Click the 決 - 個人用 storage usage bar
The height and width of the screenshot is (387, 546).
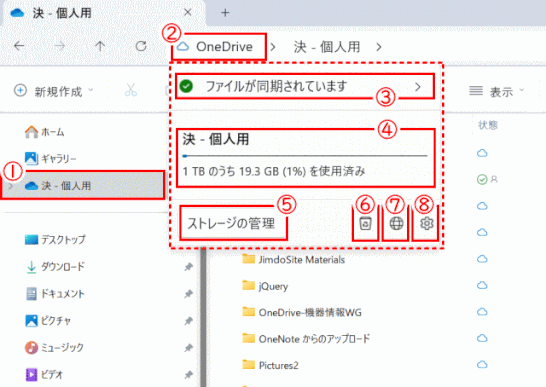coord(306,156)
